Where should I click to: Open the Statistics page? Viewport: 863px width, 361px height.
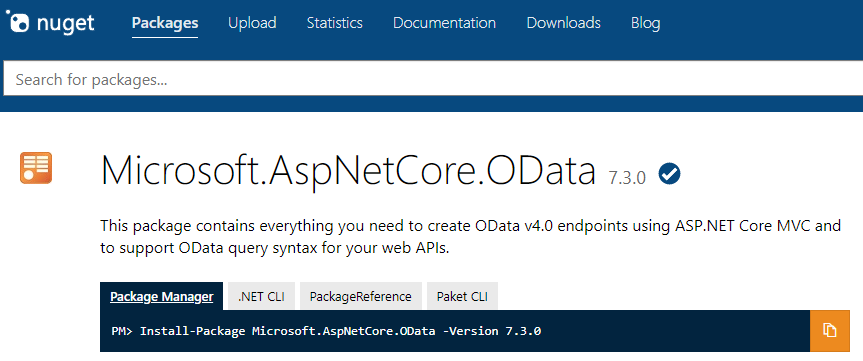pyautogui.click(x=335, y=23)
